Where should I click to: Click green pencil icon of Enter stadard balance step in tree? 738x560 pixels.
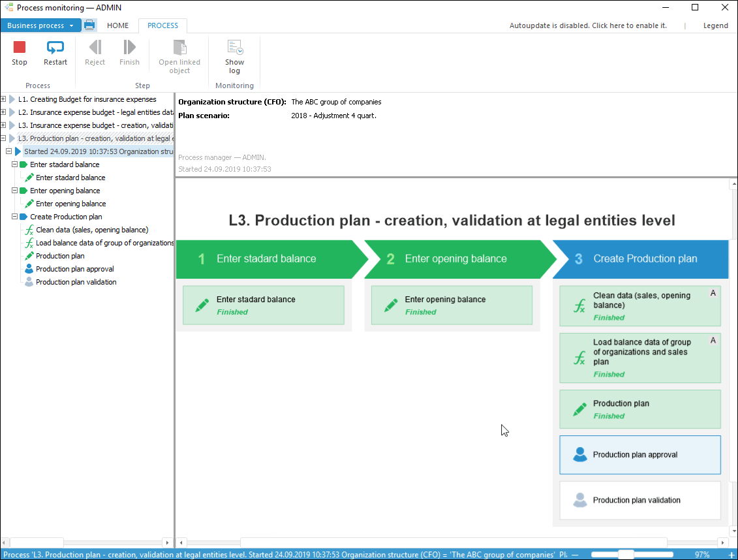point(29,178)
